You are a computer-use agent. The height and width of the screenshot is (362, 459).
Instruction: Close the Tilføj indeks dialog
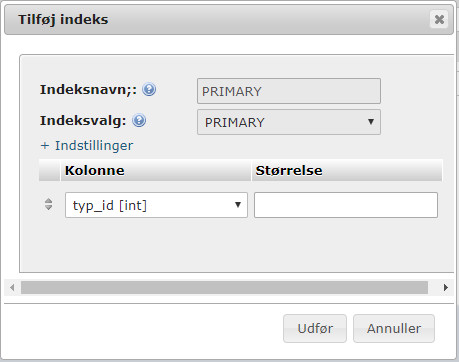coord(439,19)
